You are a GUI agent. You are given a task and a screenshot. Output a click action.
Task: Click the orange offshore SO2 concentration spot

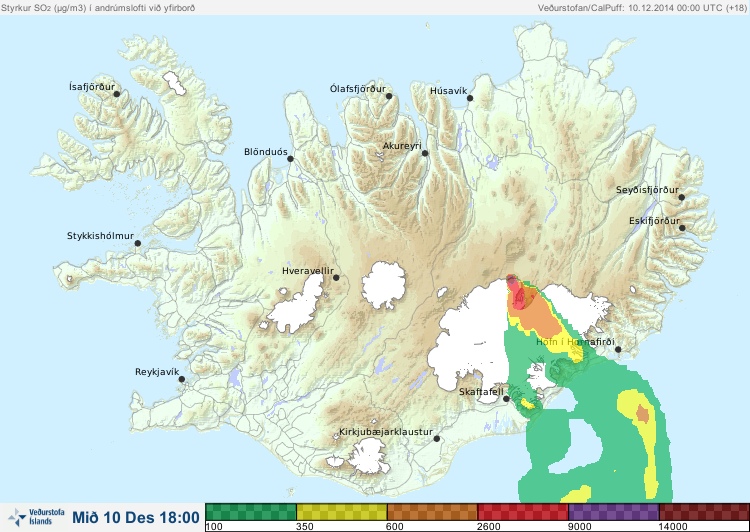643,414
